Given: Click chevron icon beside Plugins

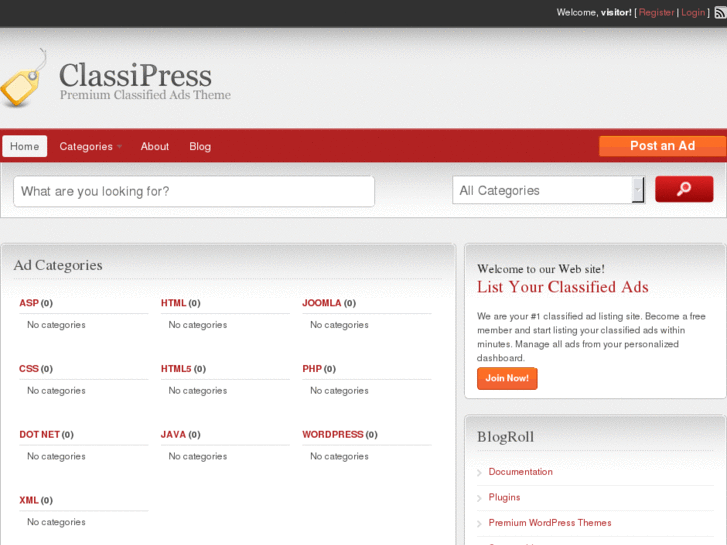Looking at the screenshot, I should (x=479, y=498).
